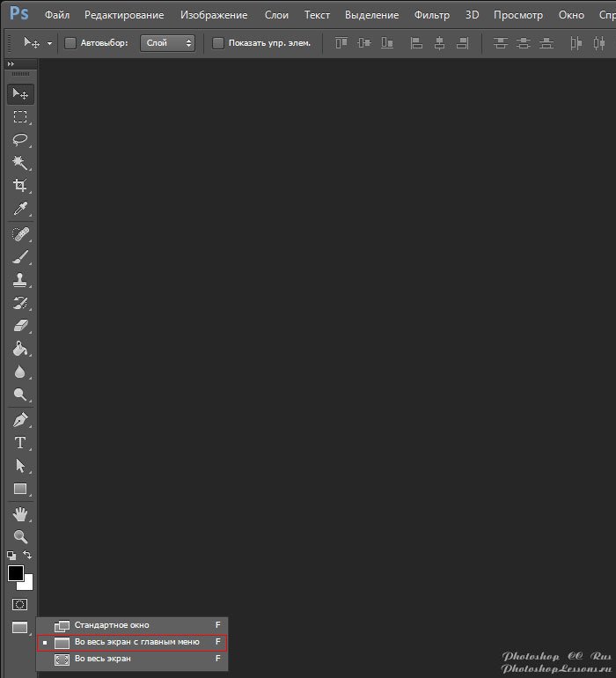Choose Стандартное окно screen mode
Image resolution: width=616 pixels, height=678 pixels.
click(112, 625)
